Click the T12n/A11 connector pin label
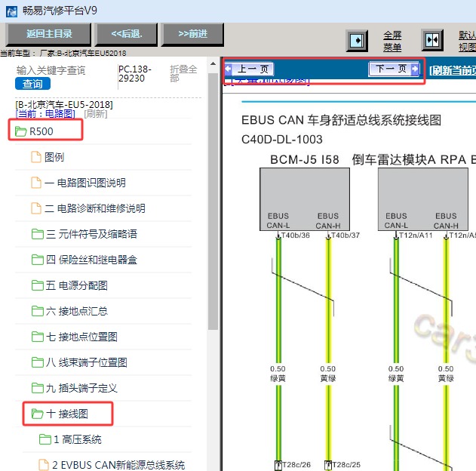Screen dimensions: 476x471 [x=416, y=235]
